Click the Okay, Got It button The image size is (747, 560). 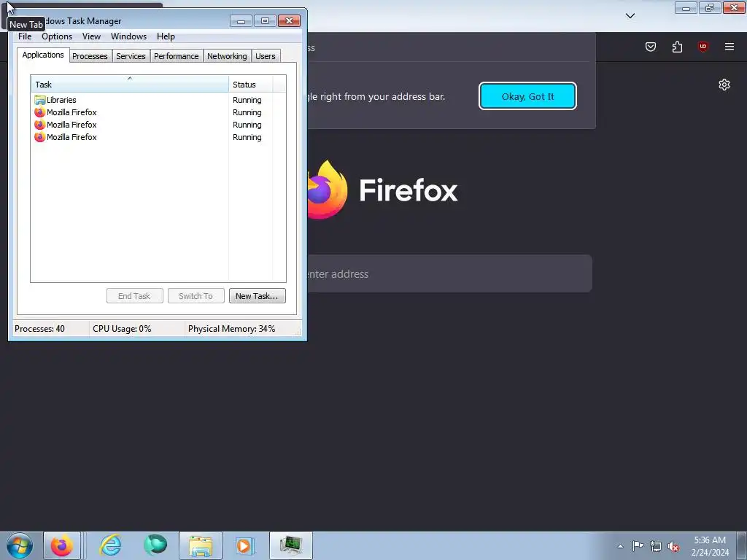tap(527, 96)
